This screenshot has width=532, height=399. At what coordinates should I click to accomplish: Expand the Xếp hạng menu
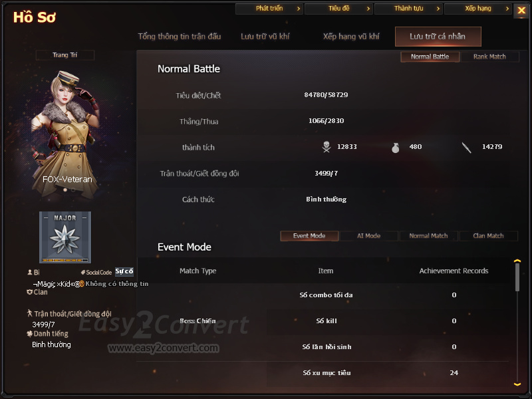(478, 9)
